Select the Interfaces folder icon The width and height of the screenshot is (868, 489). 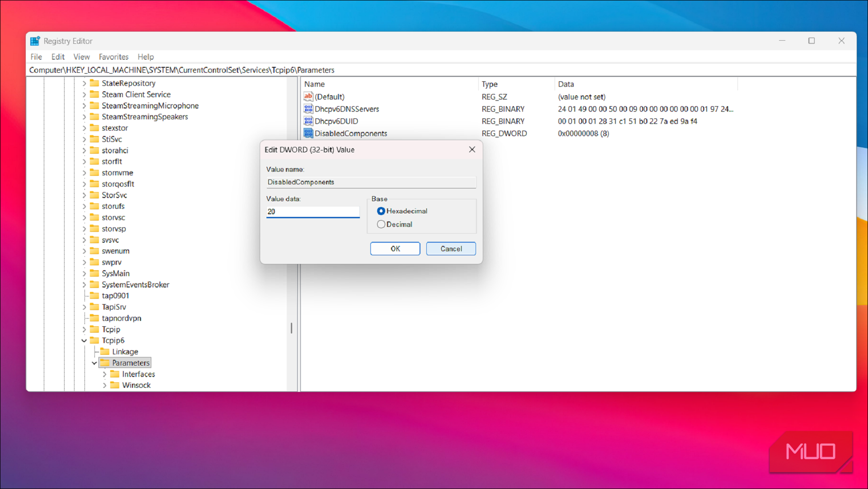115,374
